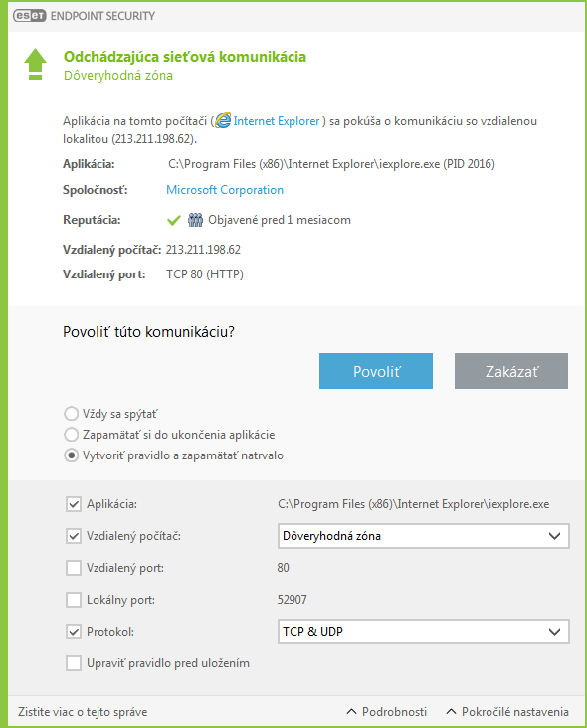Check Upraviť pravidlo pred uložením

(x=74, y=663)
